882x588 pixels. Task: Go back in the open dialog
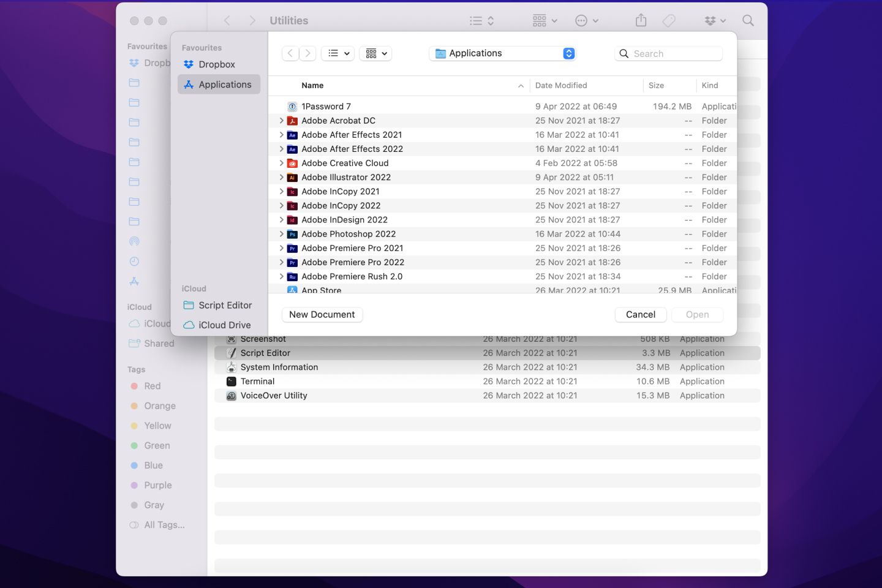click(x=290, y=53)
